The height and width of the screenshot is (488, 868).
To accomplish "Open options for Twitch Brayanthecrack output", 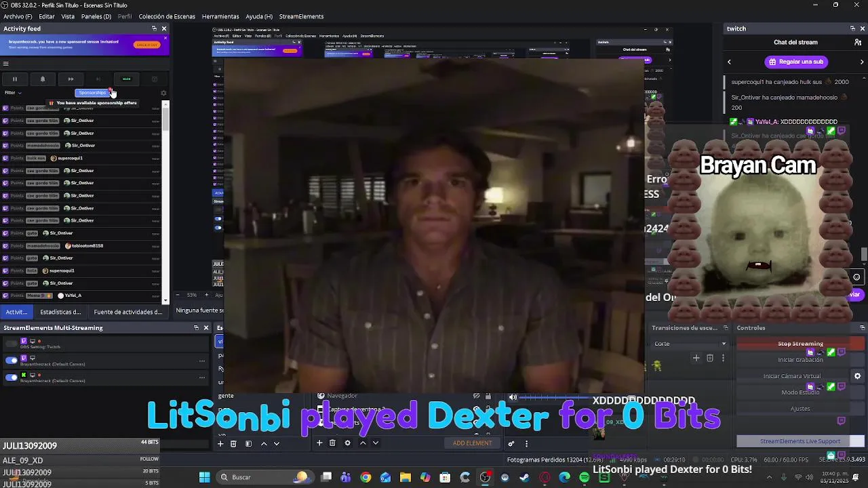I will click(x=201, y=361).
